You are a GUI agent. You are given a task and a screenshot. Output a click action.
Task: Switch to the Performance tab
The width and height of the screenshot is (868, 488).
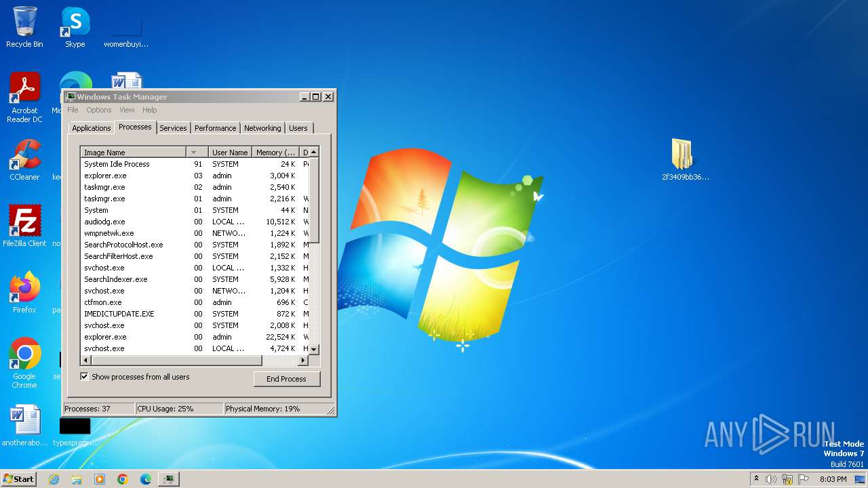coord(215,128)
